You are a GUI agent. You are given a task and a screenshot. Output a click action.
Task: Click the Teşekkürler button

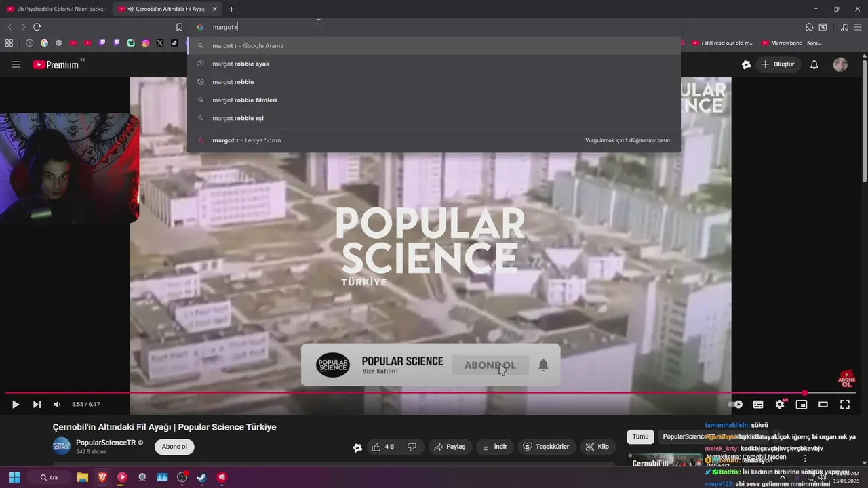546,447
